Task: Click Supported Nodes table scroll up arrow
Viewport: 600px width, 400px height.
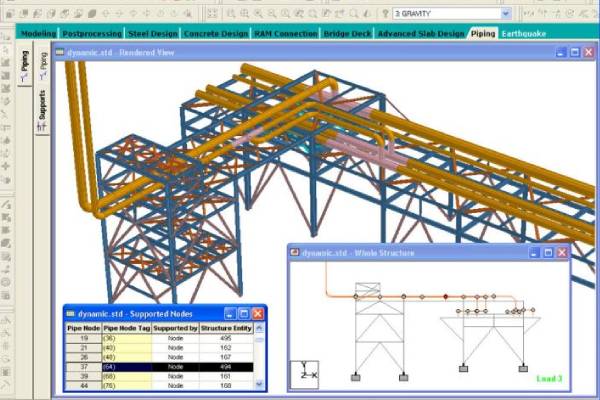Action: pyautogui.click(x=261, y=326)
